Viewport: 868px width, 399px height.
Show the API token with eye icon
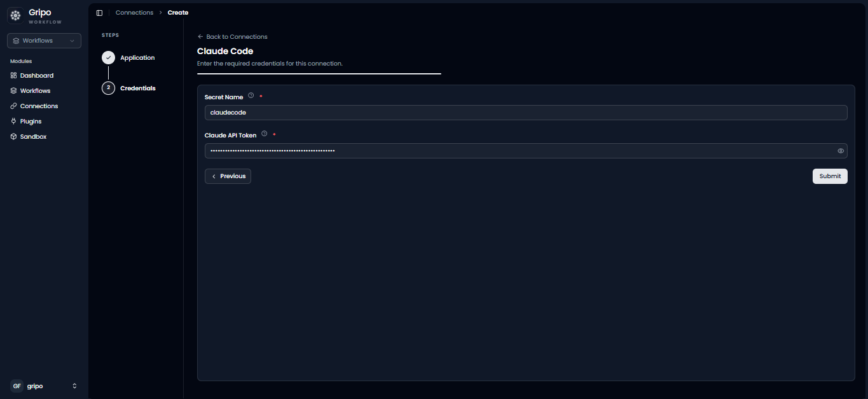841,151
